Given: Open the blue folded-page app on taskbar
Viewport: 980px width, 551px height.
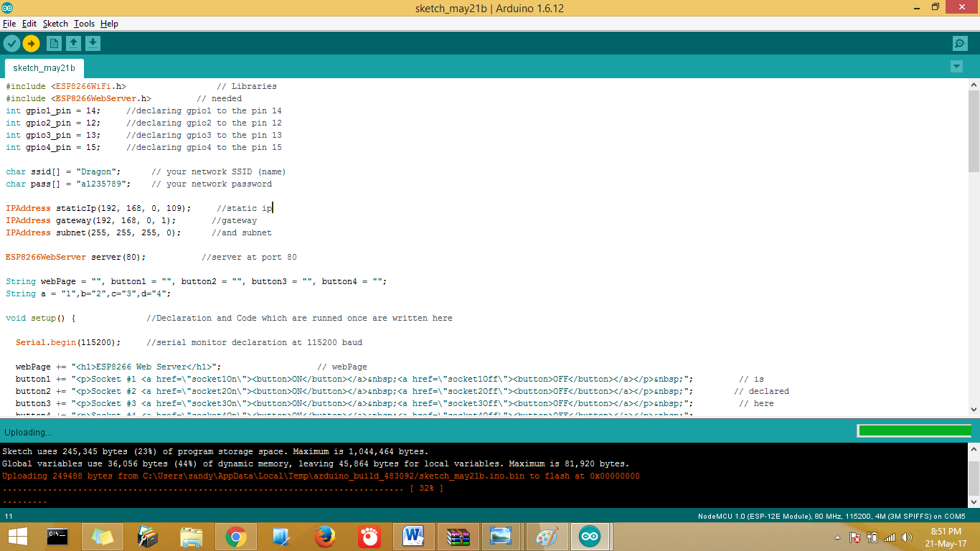Looking at the screenshot, I should (x=281, y=537).
